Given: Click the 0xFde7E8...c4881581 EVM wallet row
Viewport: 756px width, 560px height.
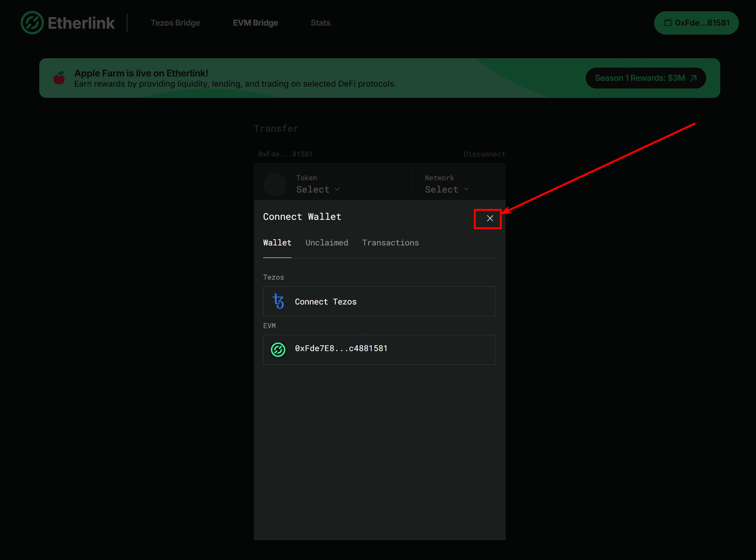Looking at the screenshot, I should click(379, 350).
